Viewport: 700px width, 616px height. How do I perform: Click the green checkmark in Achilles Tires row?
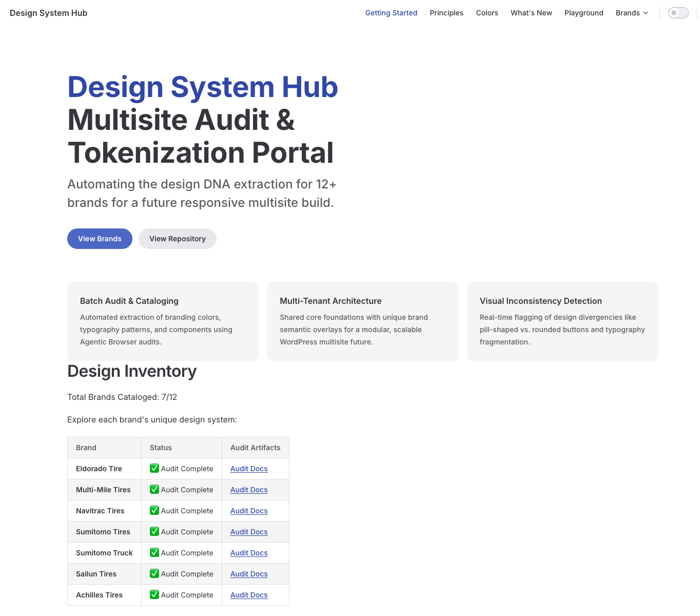point(154,594)
